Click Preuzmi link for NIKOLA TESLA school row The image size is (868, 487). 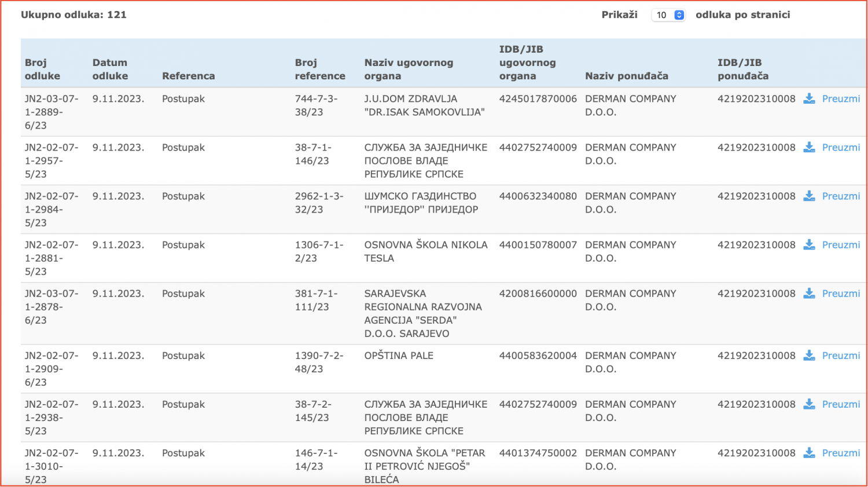pyautogui.click(x=841, y=245)
